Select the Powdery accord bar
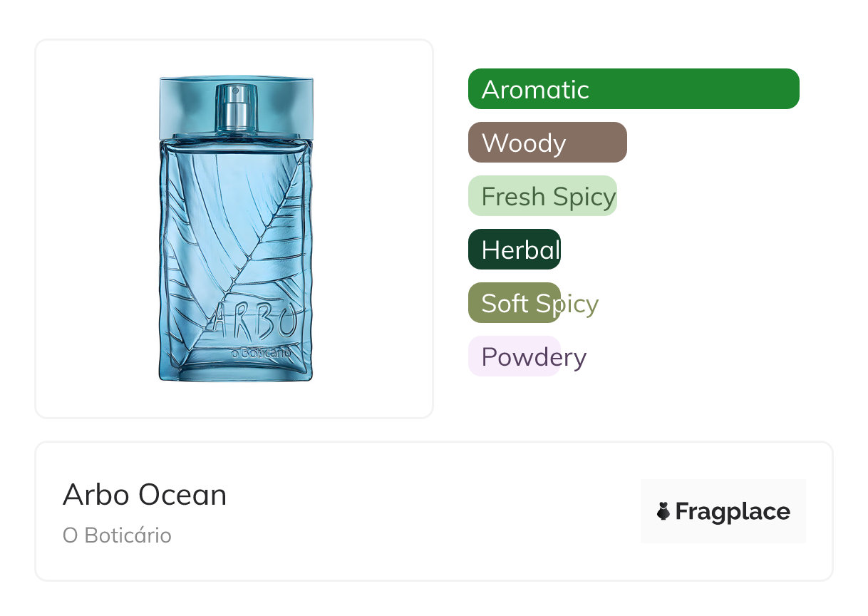868x616 pixels. [514, 356]
